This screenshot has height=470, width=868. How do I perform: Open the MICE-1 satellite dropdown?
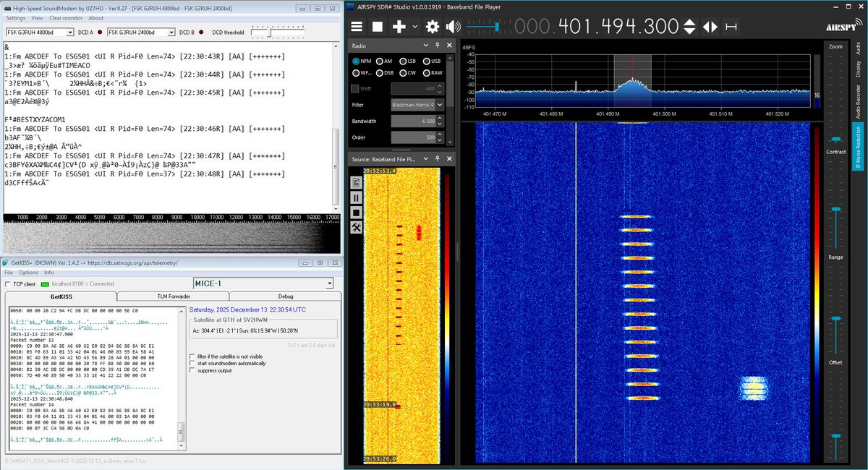click(263, 283)
